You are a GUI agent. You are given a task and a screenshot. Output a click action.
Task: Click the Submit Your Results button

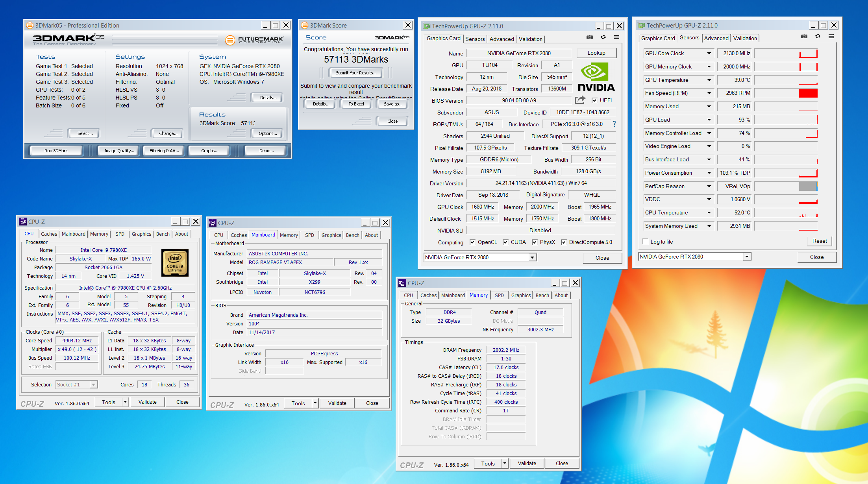pos(356,73)
